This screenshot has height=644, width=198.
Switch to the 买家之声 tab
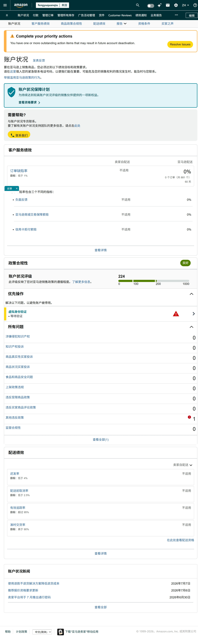click(x=167, y=24)
